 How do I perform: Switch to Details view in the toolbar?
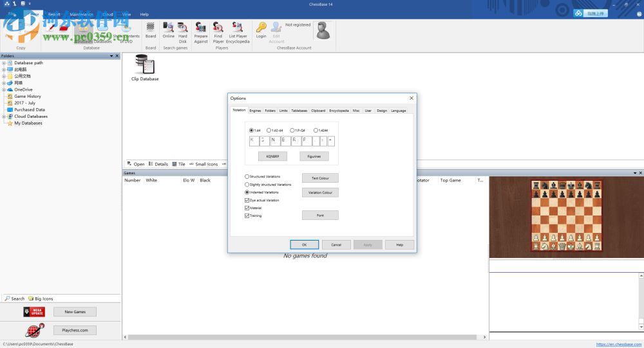[x=158, y=164]
